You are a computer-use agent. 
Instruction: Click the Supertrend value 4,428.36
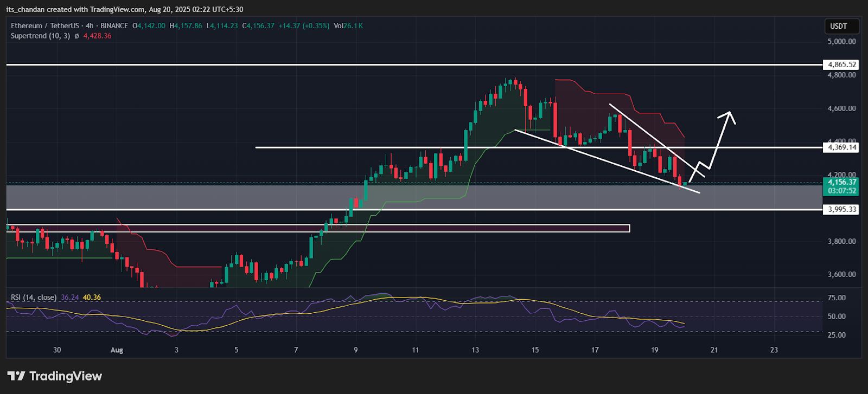click(x=97, y=36)
